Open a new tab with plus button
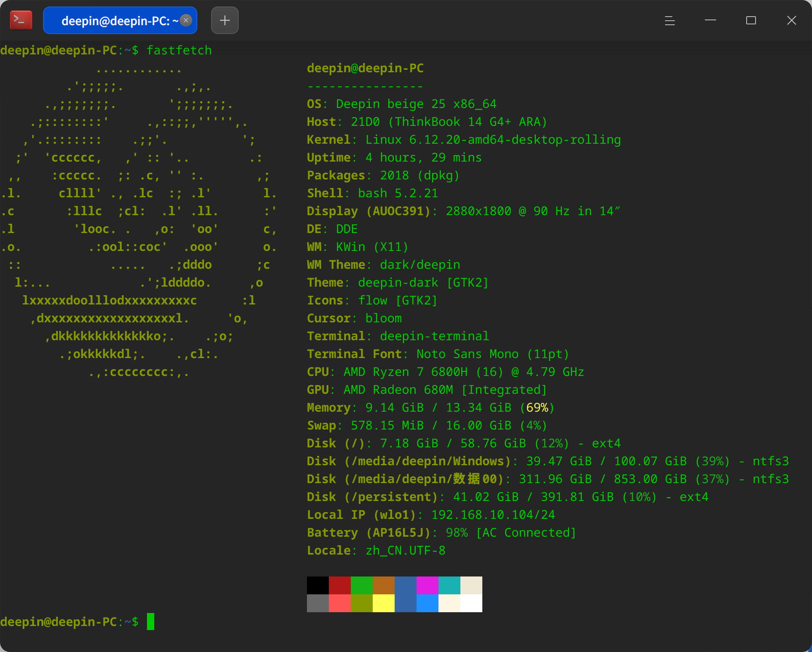 pyautogui.click(x=225, y=20)
